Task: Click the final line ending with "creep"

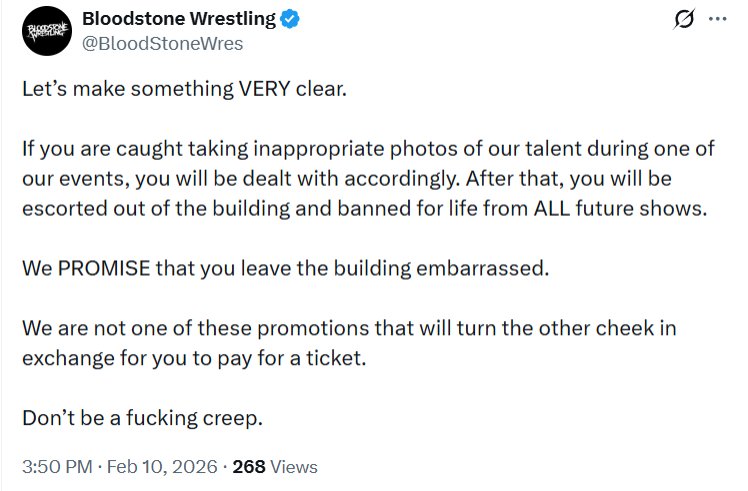Action: point(142,418)
